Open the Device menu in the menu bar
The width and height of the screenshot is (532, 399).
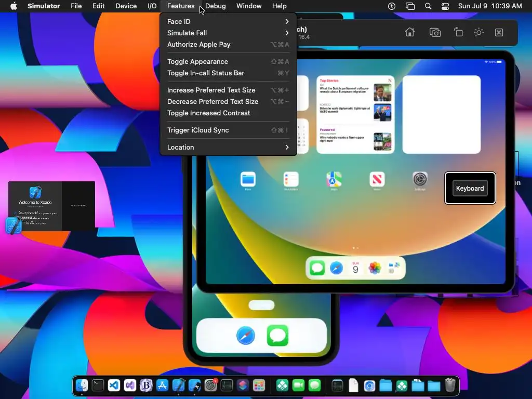click(126, 6)
